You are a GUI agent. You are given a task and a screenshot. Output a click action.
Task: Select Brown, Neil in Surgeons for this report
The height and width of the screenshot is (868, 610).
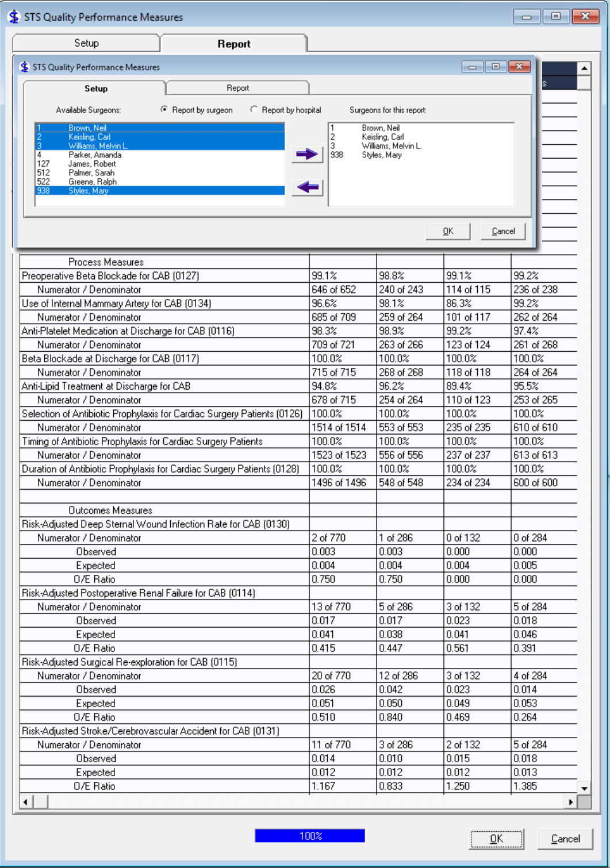tap(421, 128)
